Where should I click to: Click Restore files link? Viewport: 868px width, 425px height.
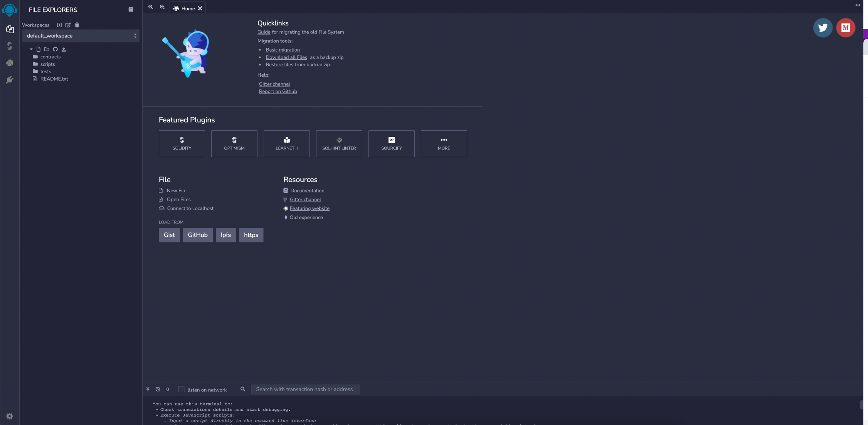coord(279,64)
